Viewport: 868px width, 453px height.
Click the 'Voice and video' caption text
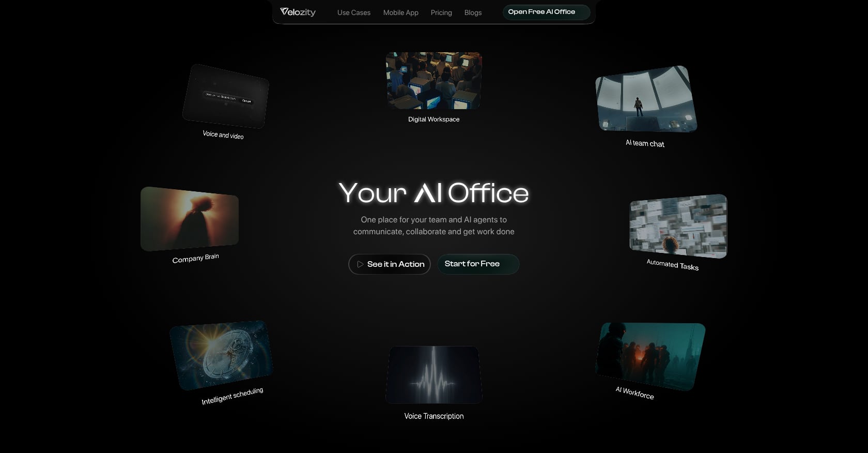223,135
